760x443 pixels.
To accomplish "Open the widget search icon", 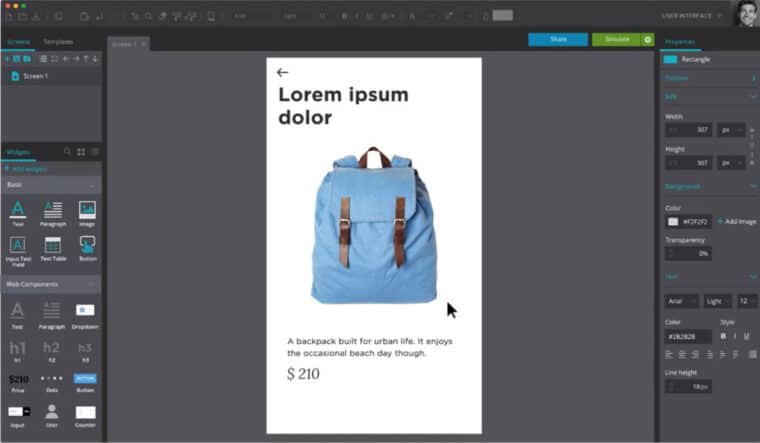I will [x=68, y=152].
